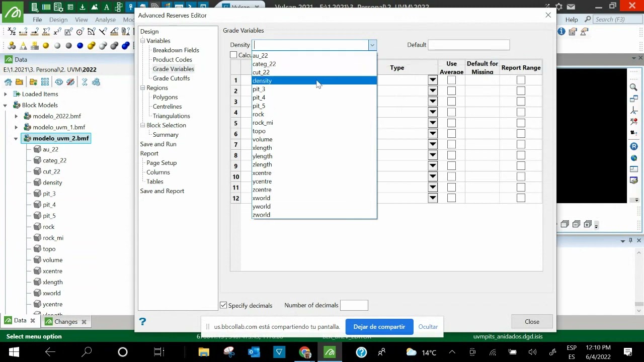Open the Analyse menu
This screenshot has height=362, width=644.
106,20
